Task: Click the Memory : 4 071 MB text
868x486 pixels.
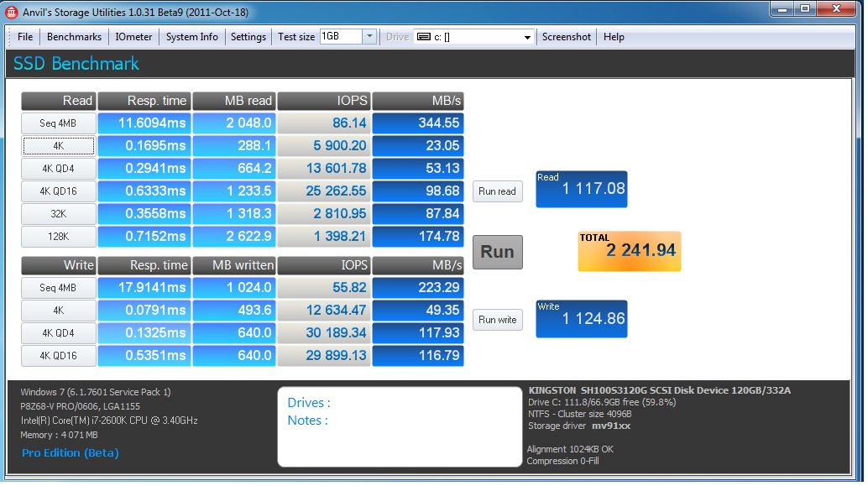Action: [x=60, y=436]
